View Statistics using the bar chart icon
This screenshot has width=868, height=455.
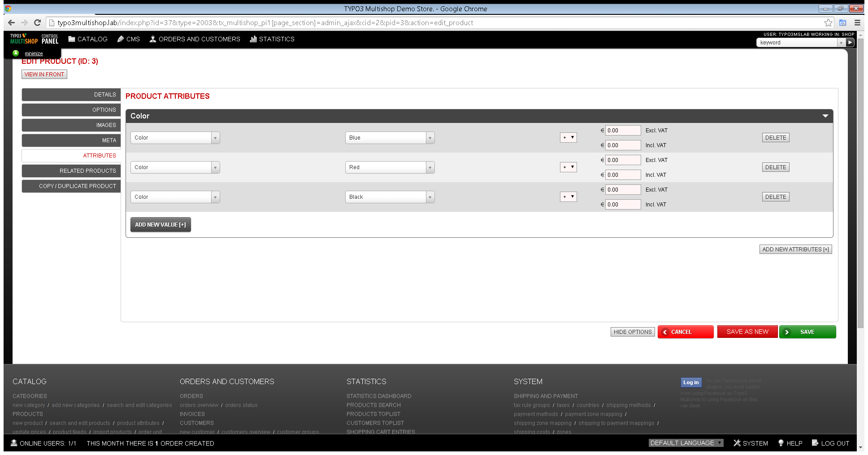[x=254, y=39]
